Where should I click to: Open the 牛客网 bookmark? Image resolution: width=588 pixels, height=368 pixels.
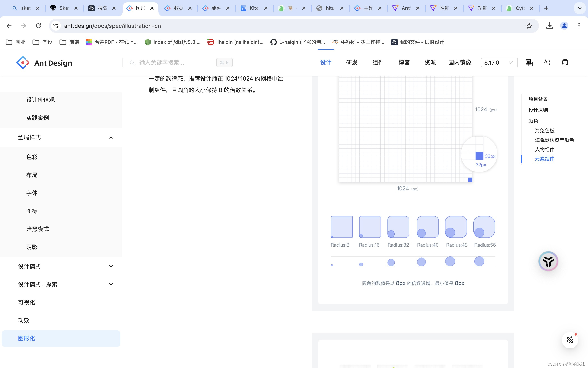(x=358, y=42)
